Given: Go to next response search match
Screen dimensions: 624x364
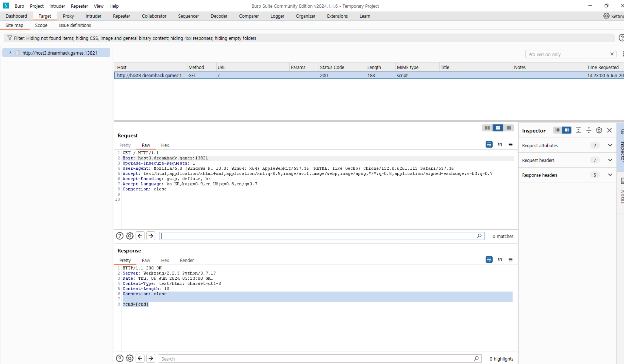Looking at the screenshot, I should [151, 358].
